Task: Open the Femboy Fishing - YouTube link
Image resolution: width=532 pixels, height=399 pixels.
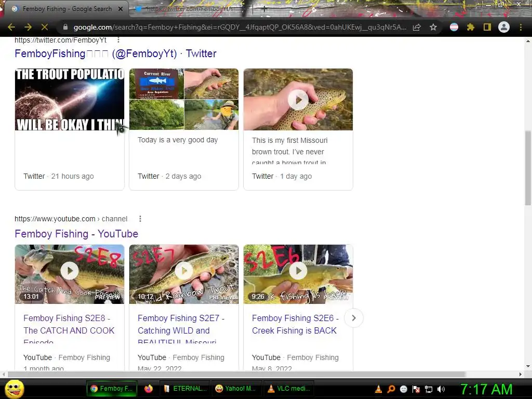Action: [x=76, y=234]
